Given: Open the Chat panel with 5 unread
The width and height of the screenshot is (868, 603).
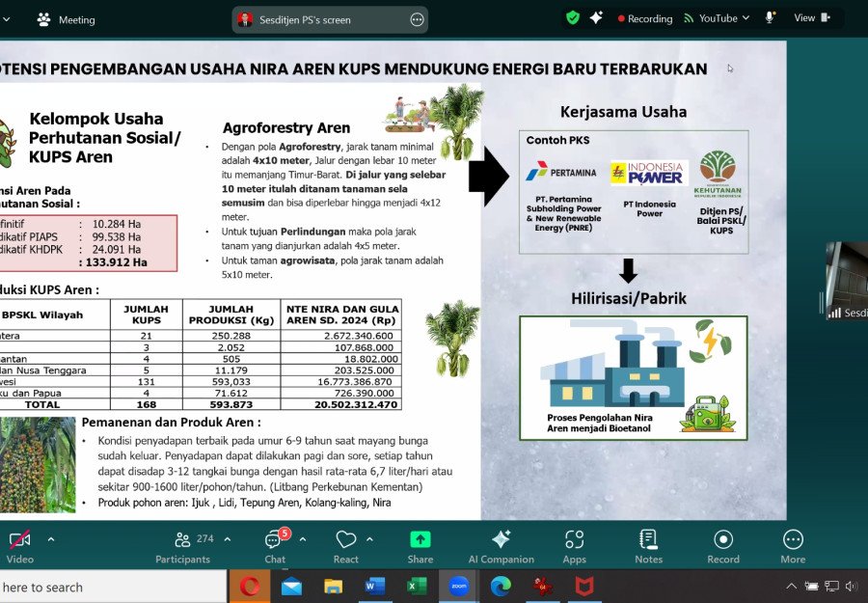Looking at the screenshot, I should [275, 546].
